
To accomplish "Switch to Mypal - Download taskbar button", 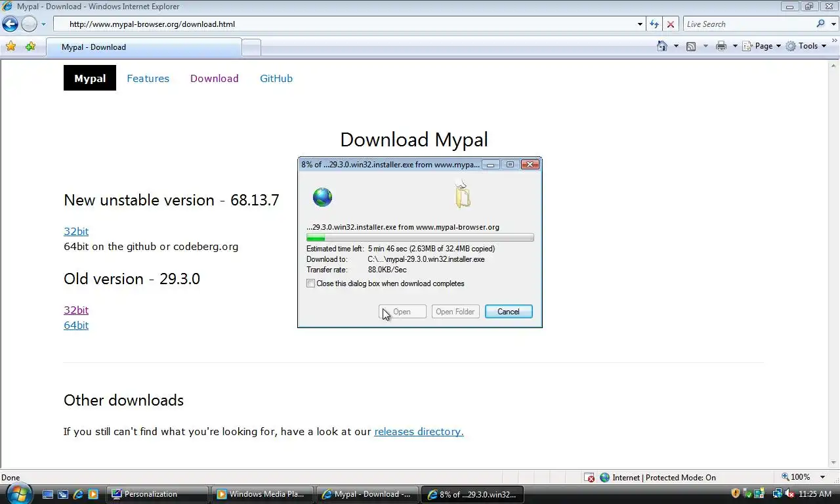I will (x=367, y=494).
